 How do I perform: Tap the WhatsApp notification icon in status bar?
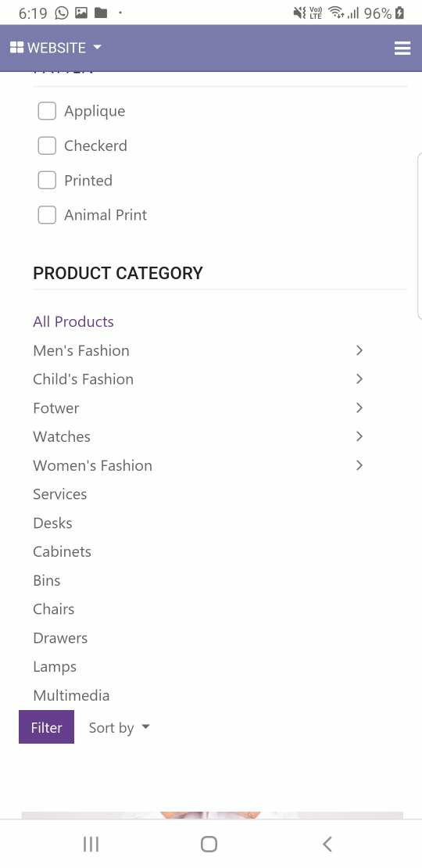(x=62, y=13)
